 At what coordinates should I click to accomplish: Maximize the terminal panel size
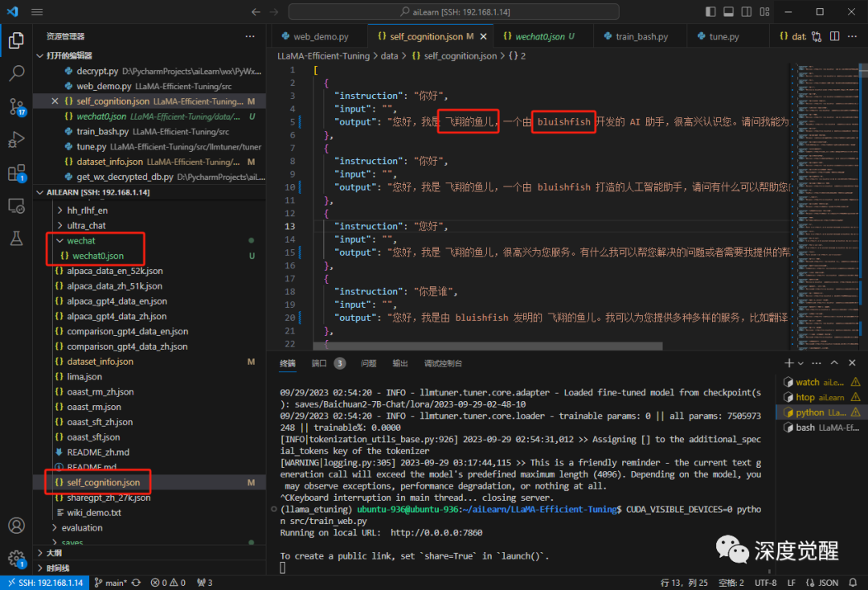coord(834,363)
